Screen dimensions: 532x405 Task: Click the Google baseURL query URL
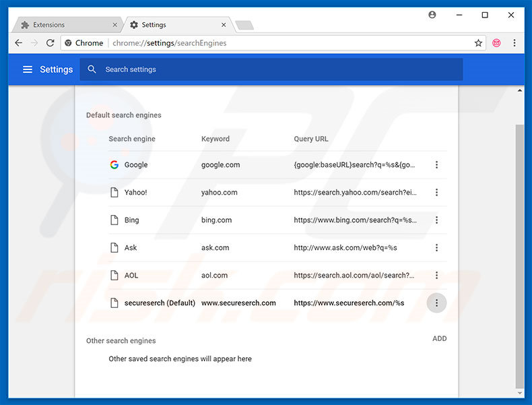click(354, 164)
